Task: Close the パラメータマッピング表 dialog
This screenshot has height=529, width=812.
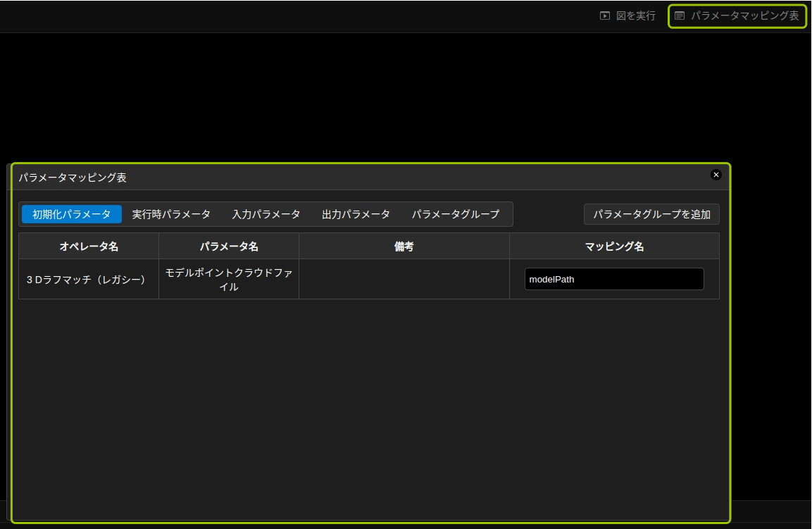Action: [x=716, y=175]
